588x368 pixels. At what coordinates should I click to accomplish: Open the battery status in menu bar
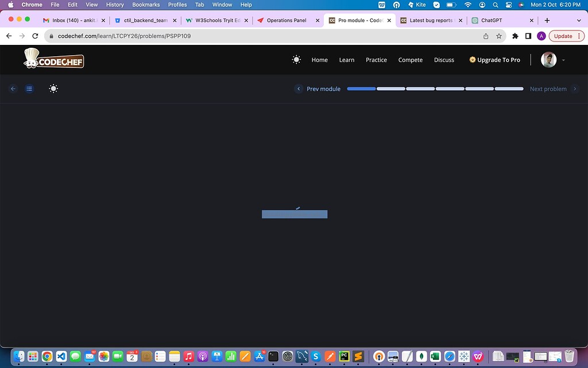451,5
